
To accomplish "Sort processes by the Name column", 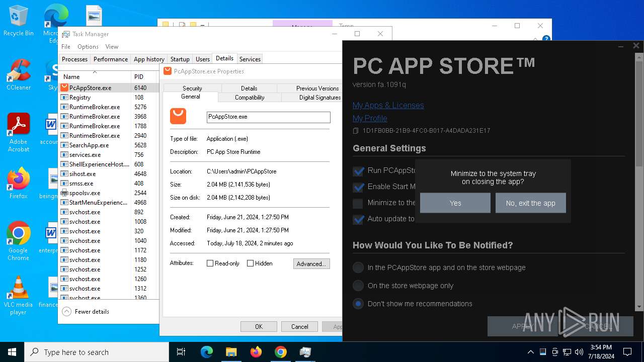I will (96, 76).
